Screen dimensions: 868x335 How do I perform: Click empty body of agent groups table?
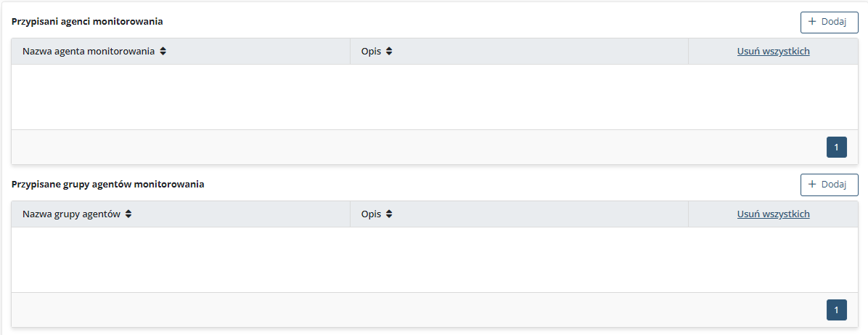coord(434,260)
